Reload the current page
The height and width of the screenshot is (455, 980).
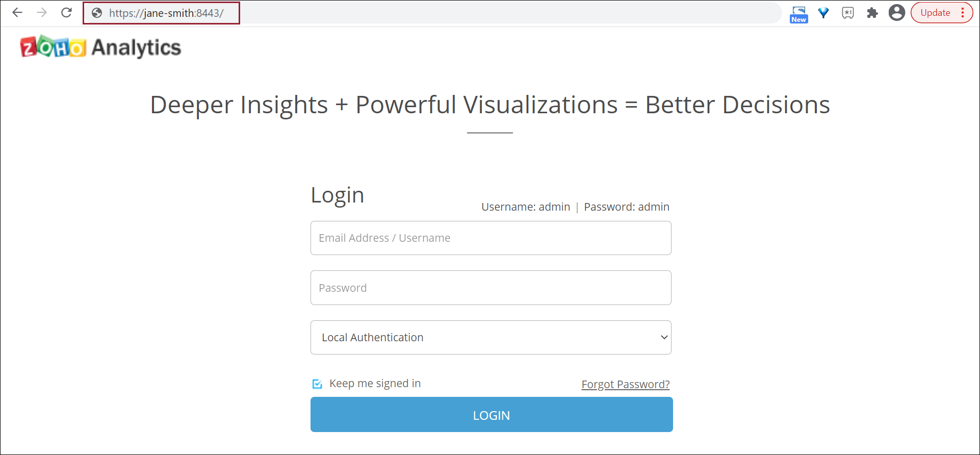click(66, 13)
